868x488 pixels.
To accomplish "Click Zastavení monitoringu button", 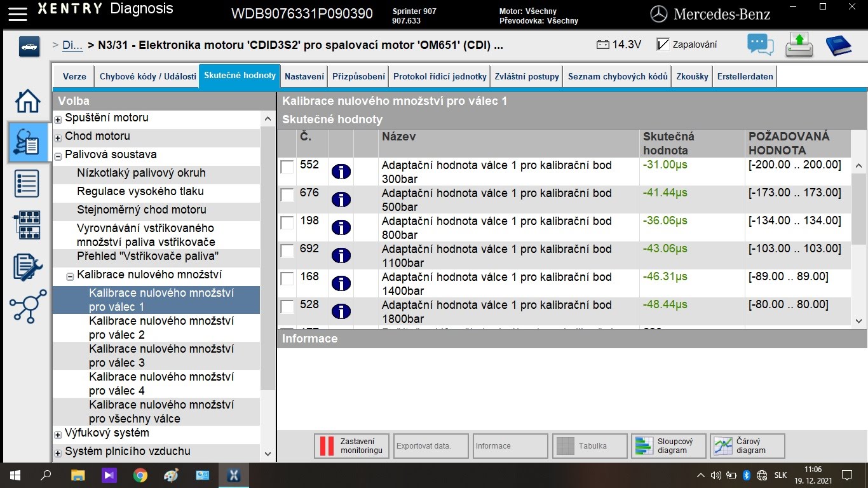I will point(351,446).
